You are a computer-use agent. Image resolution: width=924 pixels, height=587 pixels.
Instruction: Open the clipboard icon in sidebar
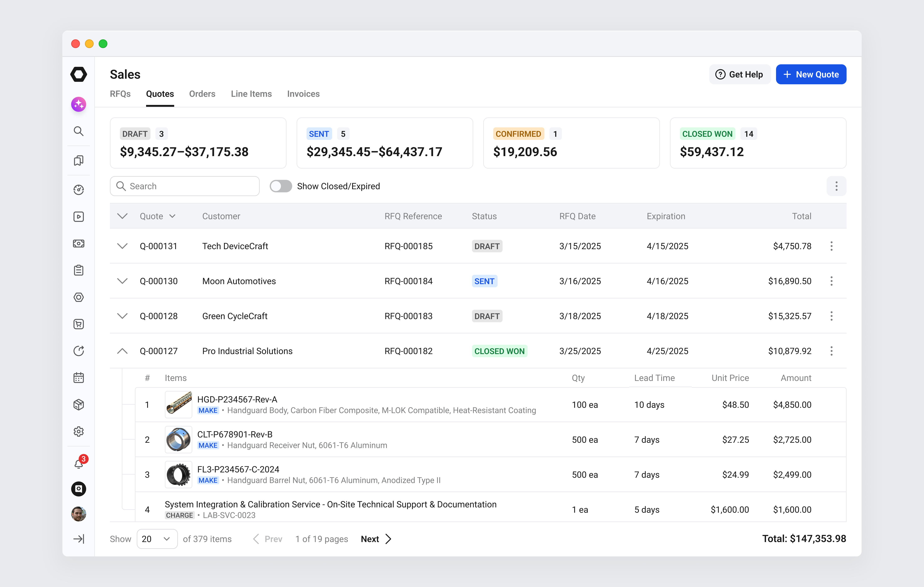point(79,270)
